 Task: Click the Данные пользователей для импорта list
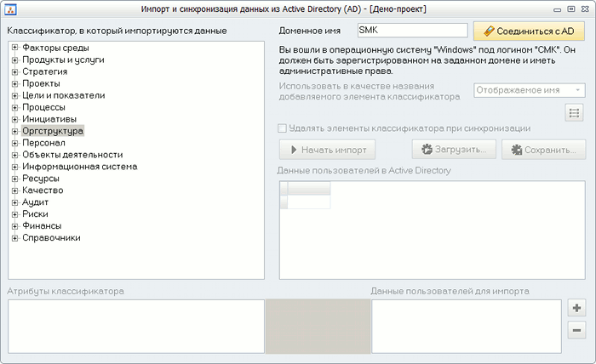coord(466,326)
